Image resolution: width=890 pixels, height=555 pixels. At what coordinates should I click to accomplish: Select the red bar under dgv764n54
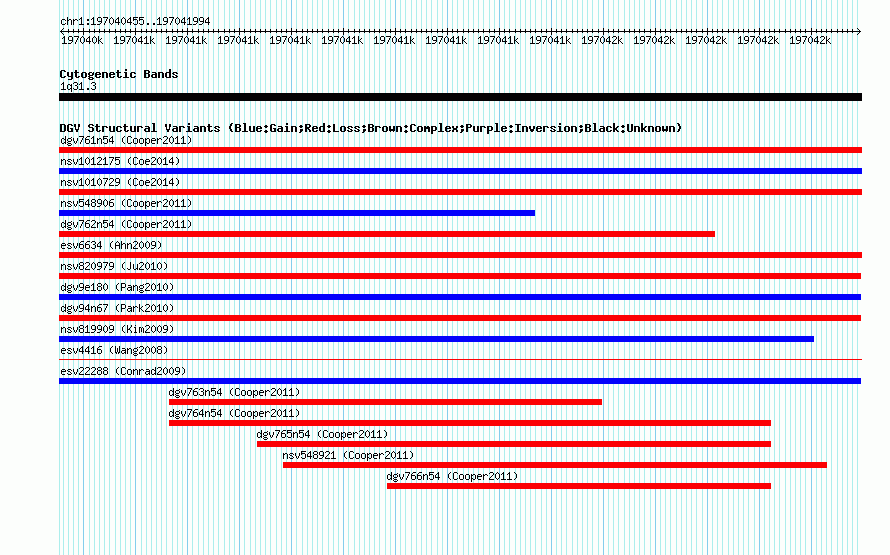pos(470,423)
